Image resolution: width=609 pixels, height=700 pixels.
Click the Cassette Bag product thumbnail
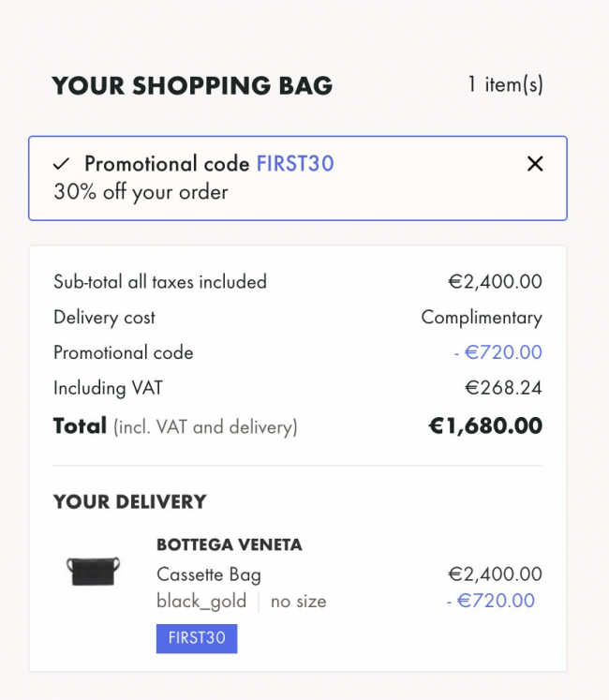pyautogui.click(x=94, y=571)
